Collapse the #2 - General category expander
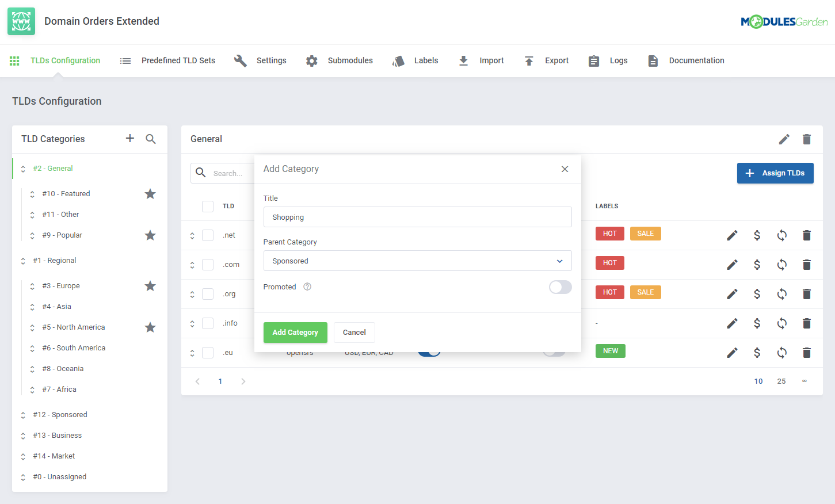The image size is (835, 504). click(x=23, y=169)
